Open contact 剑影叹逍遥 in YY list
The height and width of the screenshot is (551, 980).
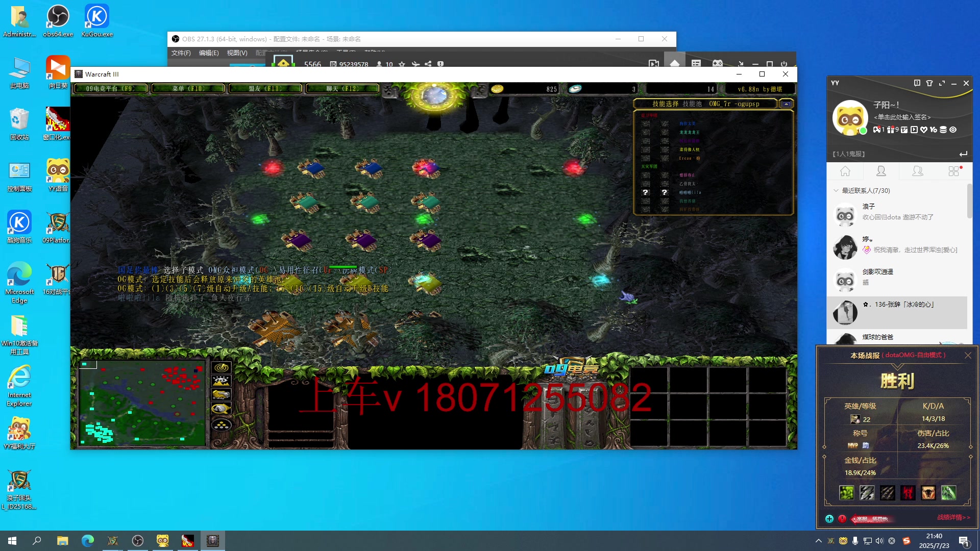tap(897, 280)
